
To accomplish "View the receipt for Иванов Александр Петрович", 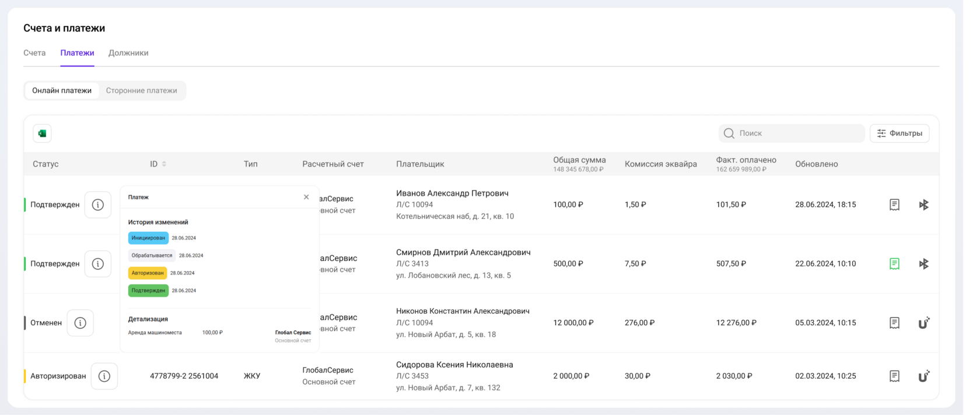I will click(x=894, y=205).
